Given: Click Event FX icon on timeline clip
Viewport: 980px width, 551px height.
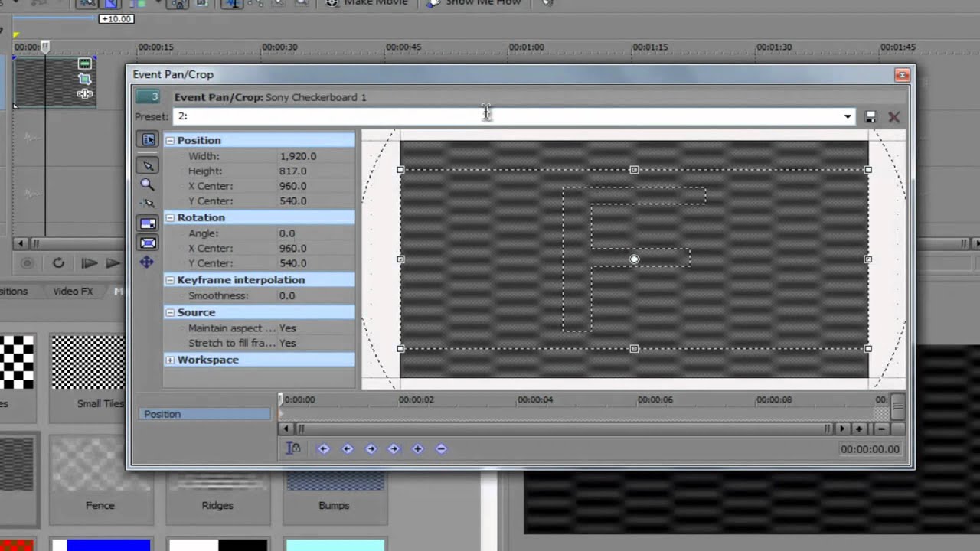Looking at the screenshot, I should pos(84,94).
